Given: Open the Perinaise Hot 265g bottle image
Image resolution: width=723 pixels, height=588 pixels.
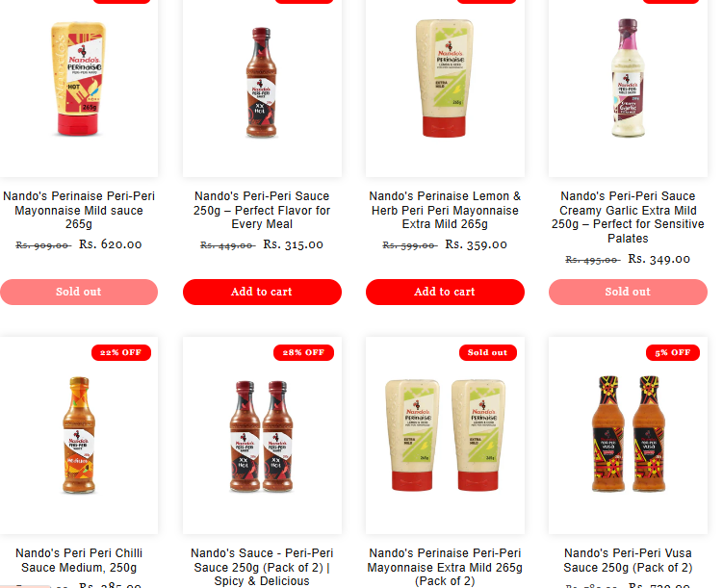Looking at the screenshot, I should click(78, 79).
